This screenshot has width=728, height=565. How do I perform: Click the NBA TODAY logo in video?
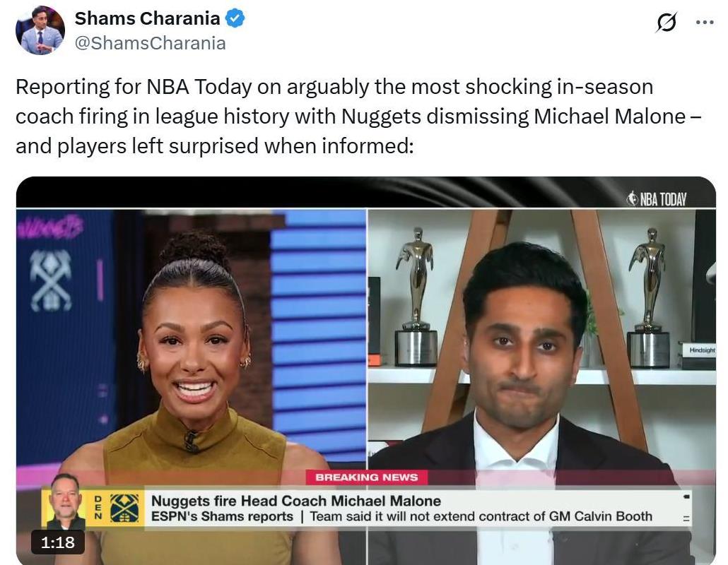(x=657, y=199)
